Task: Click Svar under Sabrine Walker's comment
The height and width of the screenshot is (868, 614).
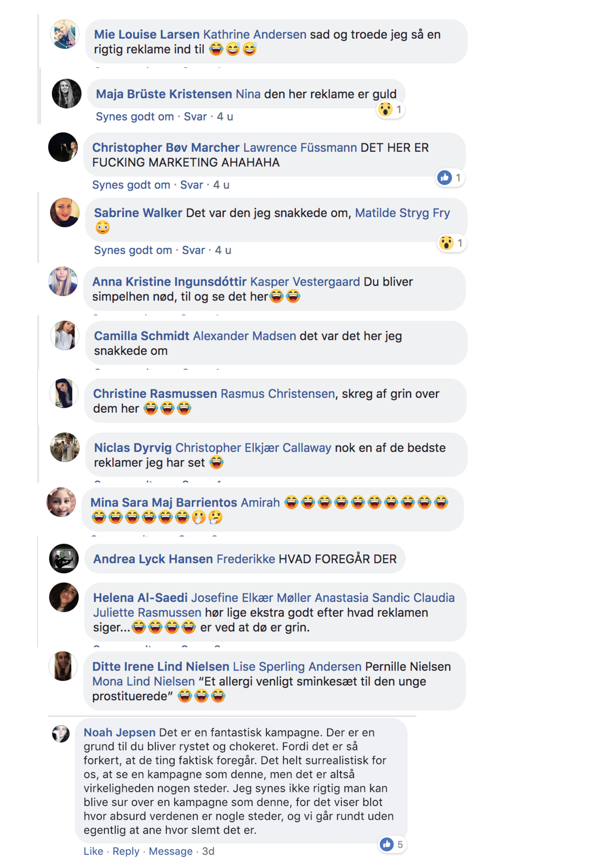Action: (x=193, y=250)
